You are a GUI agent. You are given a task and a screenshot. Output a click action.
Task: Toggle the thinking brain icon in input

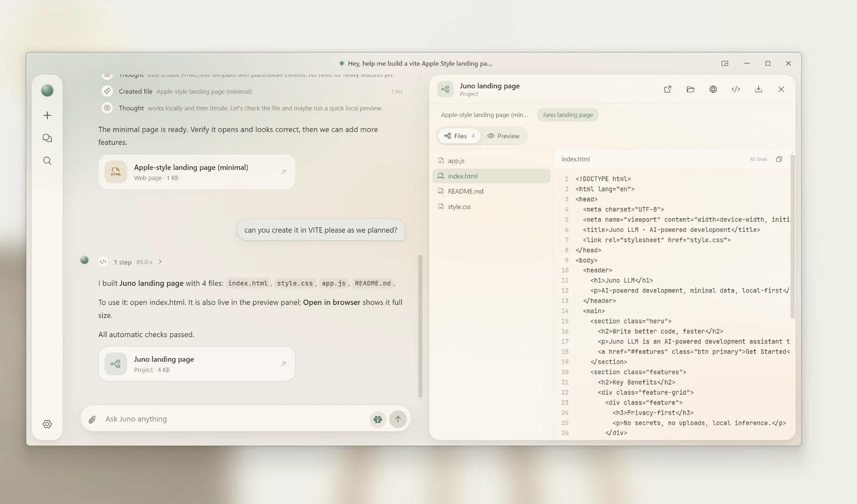tap(378, 419)
